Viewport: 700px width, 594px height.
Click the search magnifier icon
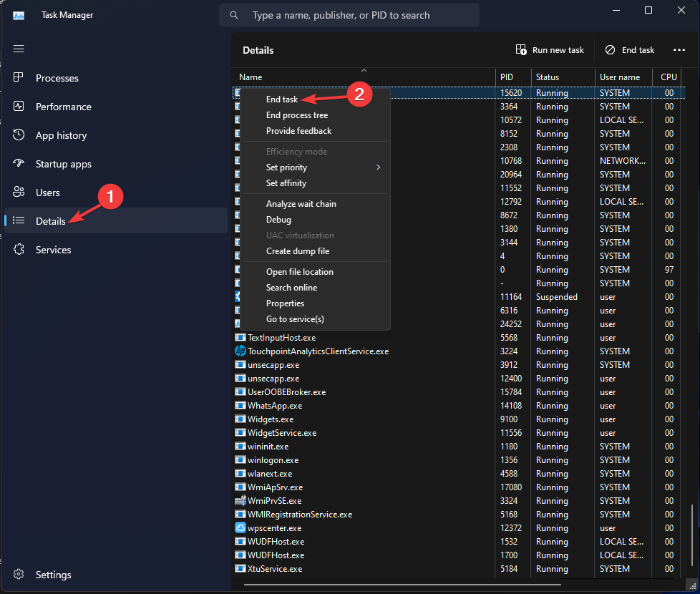[234, 15]
